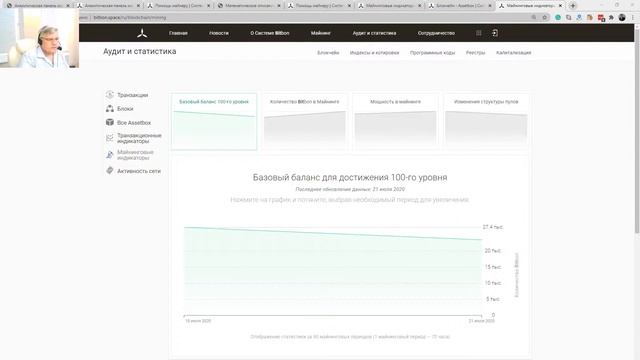Screen dimensions: 640x360
Task: Click the grid apps icon in the header
Action: pyautogui.click(x=479, y=33)
